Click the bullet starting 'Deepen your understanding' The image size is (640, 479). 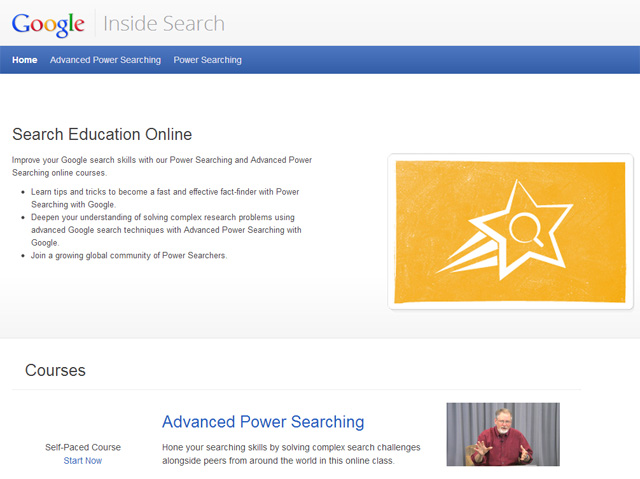[x=167, y=230]
